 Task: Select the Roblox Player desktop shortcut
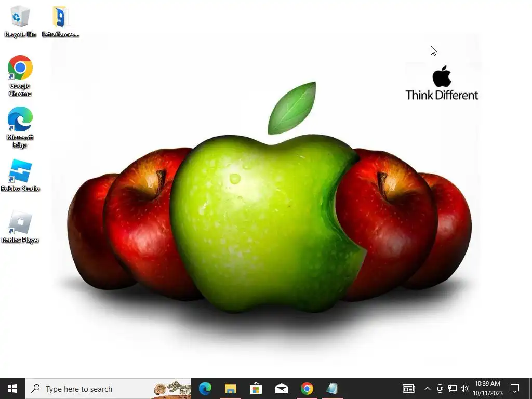(20, 227)
